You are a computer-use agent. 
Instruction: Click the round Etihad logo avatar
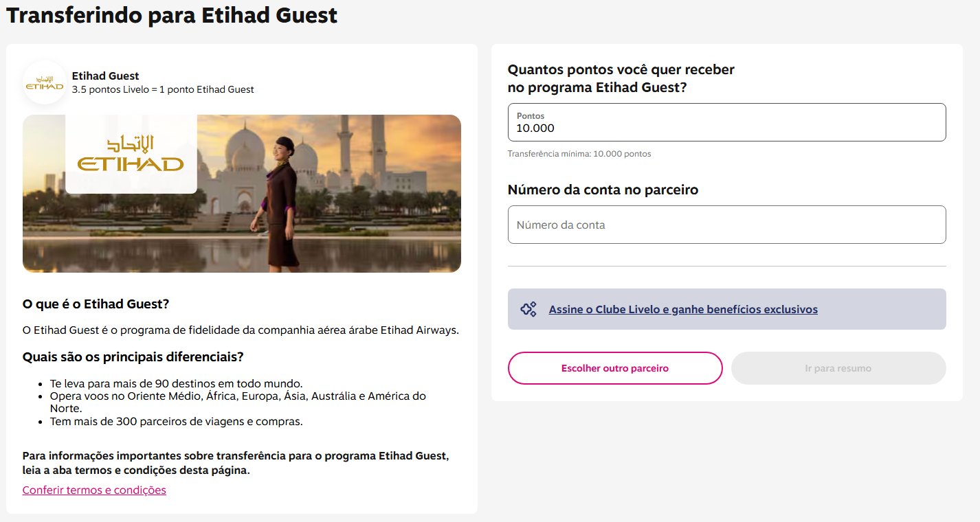click(x=44, y=82)
